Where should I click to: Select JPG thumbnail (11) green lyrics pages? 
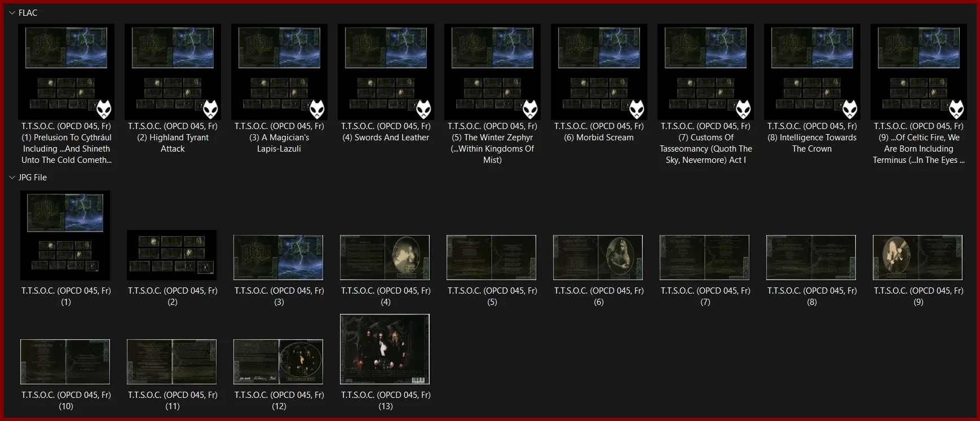click(172, 362)
